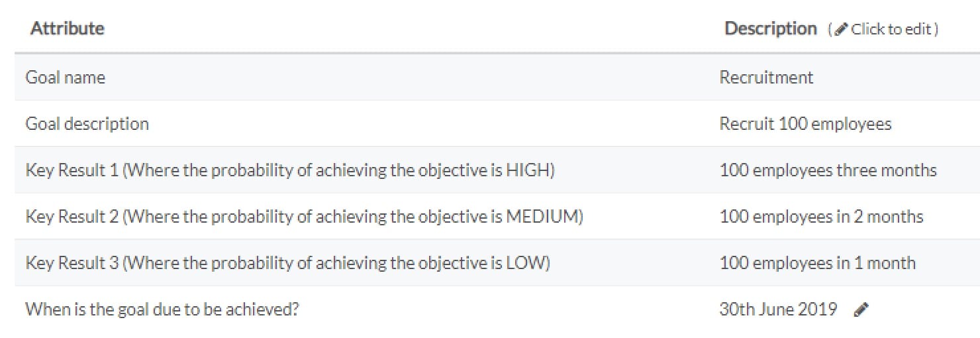Select the Attribute column header
Viewport: 980px width, 338px height.
point(68,28)
